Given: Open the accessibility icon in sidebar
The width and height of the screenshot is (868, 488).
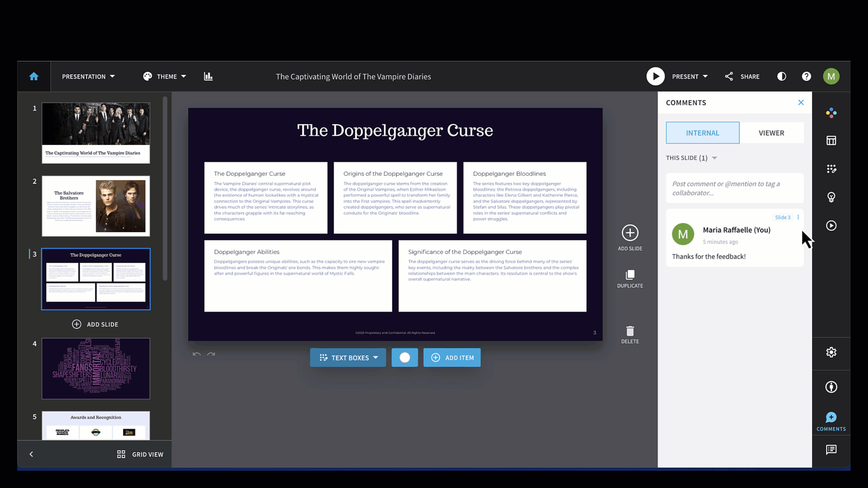Looking at the screenshot, I should pyautogui.click(x=831, y=387).
